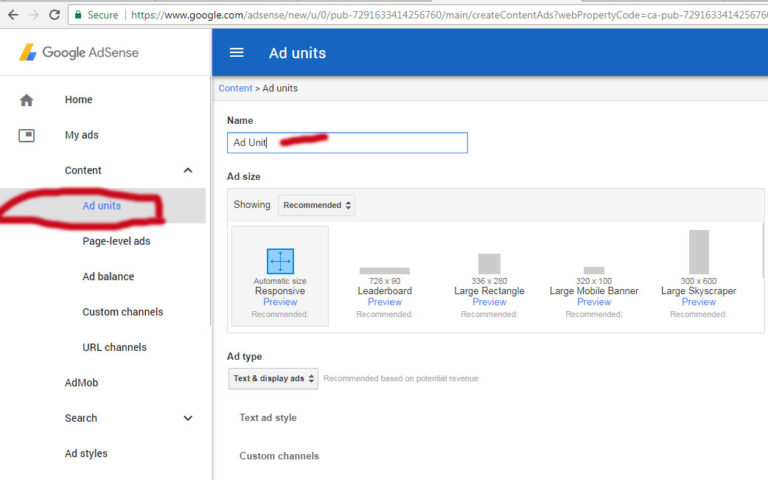Expand the Text ad style section
The image size is (768, 480).
click(x=268, y=418)
